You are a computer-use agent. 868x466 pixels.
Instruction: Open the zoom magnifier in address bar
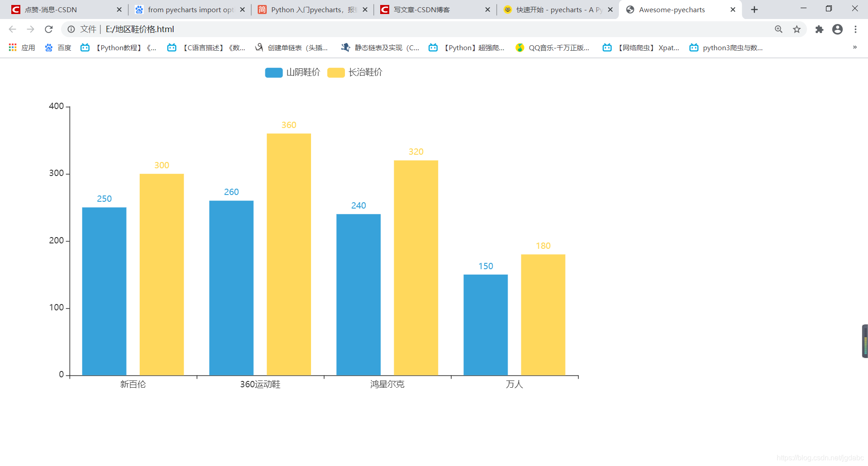click(x=778, y=29)
